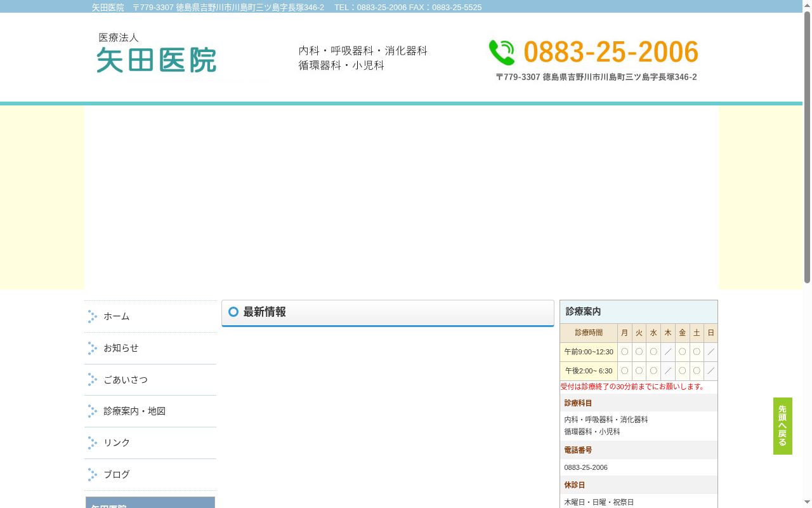
Task: Click the 土 column header in schedule
Action: 697,333
